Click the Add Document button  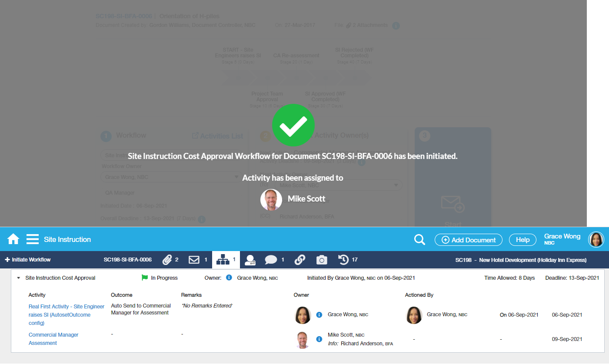point(469,240)
